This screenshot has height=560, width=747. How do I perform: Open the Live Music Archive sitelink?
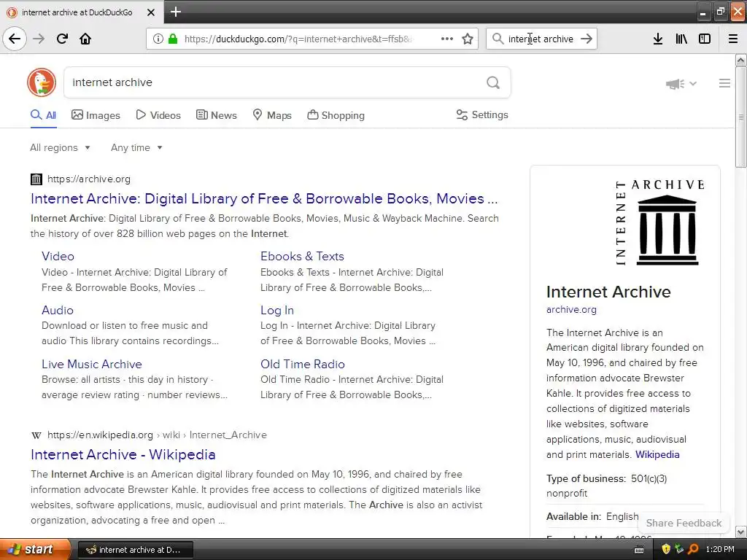[91, 365]
